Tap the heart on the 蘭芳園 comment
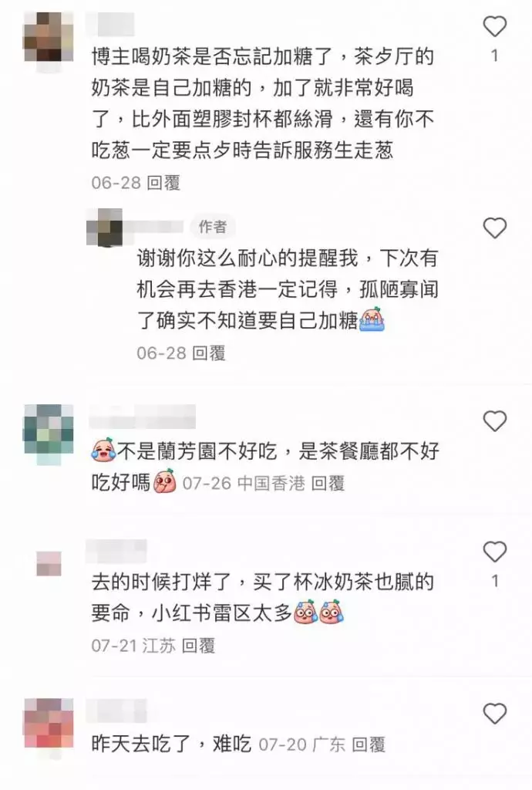The image size is (532, 790). click(x=494, y=420)
